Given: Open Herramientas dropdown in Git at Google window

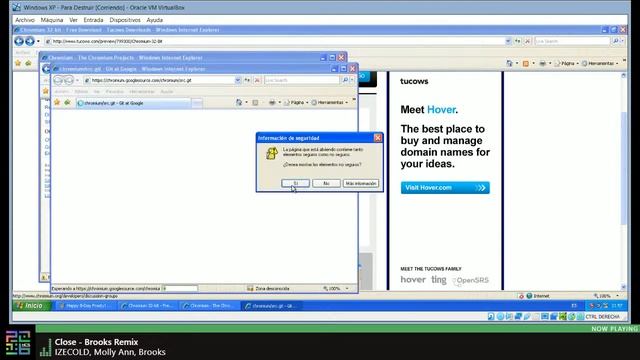Looking at the screenshot, I should tap(330, 102).
